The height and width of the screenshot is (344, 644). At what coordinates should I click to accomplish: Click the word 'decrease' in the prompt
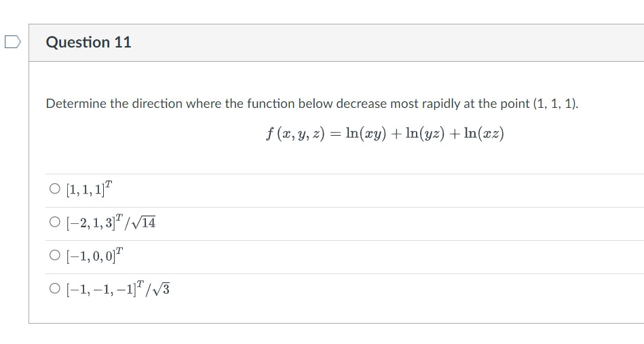pyautogui.click(x=362, y=103)
